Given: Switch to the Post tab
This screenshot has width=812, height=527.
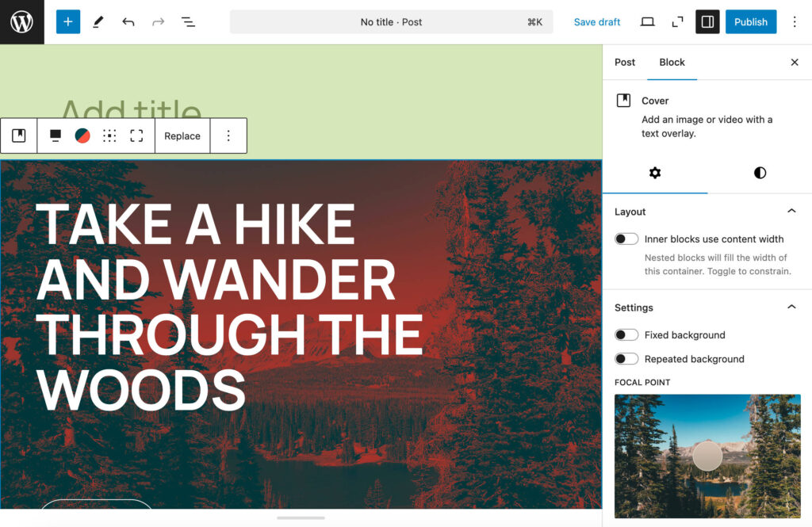Looking at the screenshot, I should tap(625, 62).
